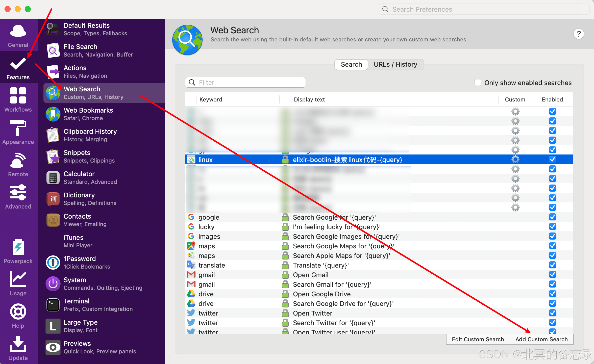Select the linux keyword row
Screen dimensions: 594x364
tap(379, 160)
